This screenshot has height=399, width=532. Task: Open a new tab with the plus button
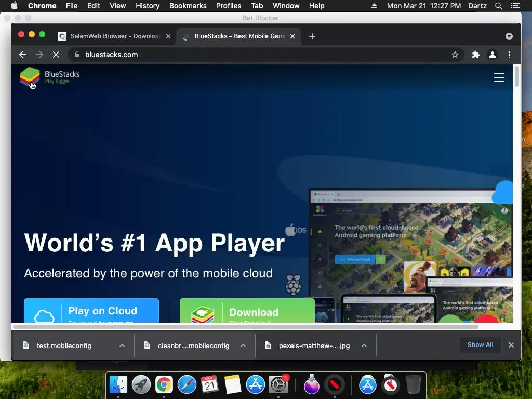(x=312, y=36)
